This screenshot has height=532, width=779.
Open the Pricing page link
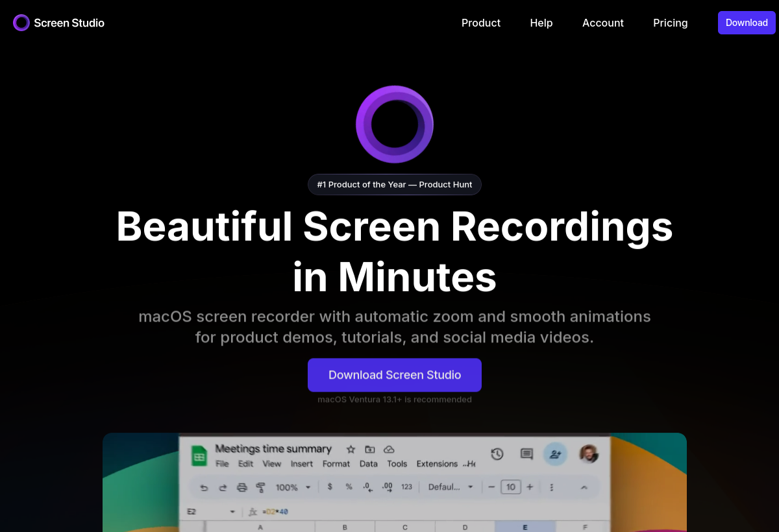tap(671, 23)
